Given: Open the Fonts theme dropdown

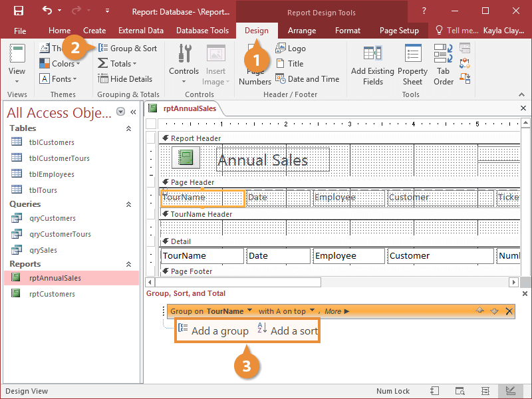Looking at the screenshot, I should [58, 78].
